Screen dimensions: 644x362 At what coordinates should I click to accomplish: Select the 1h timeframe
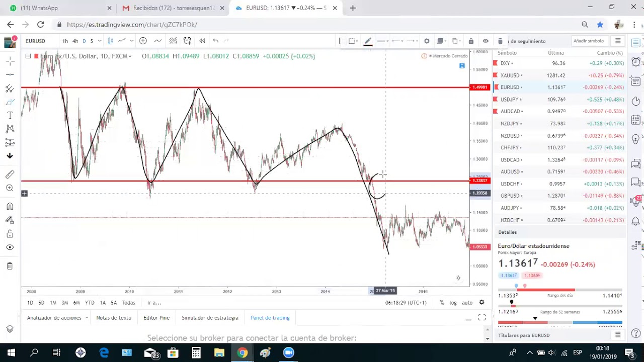65,41
